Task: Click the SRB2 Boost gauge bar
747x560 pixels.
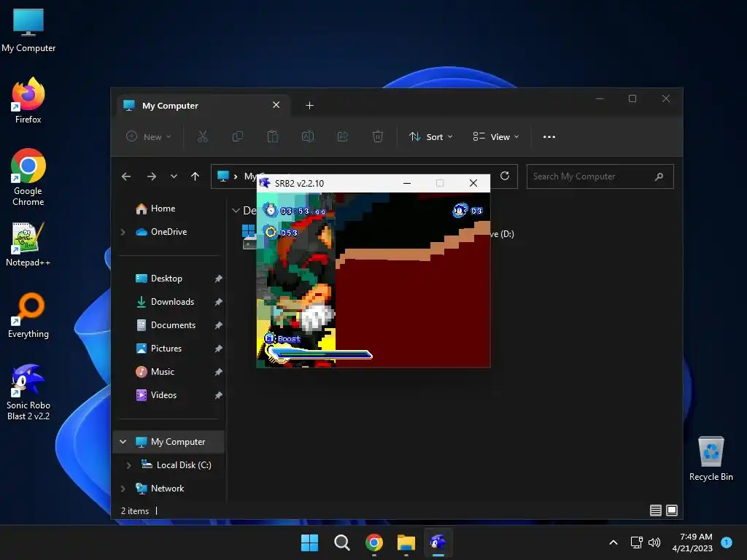Action: tap(320, 354)
